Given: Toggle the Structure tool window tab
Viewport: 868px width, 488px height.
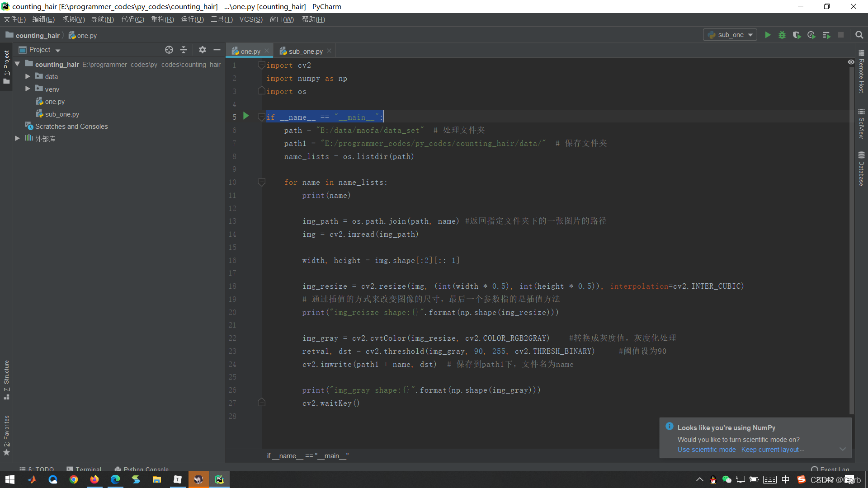Looking at the screenshot, I should (6, 380).
